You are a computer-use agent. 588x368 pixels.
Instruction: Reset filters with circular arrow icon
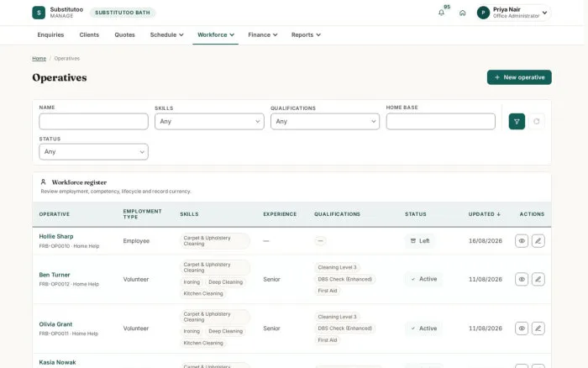(537, 122)
